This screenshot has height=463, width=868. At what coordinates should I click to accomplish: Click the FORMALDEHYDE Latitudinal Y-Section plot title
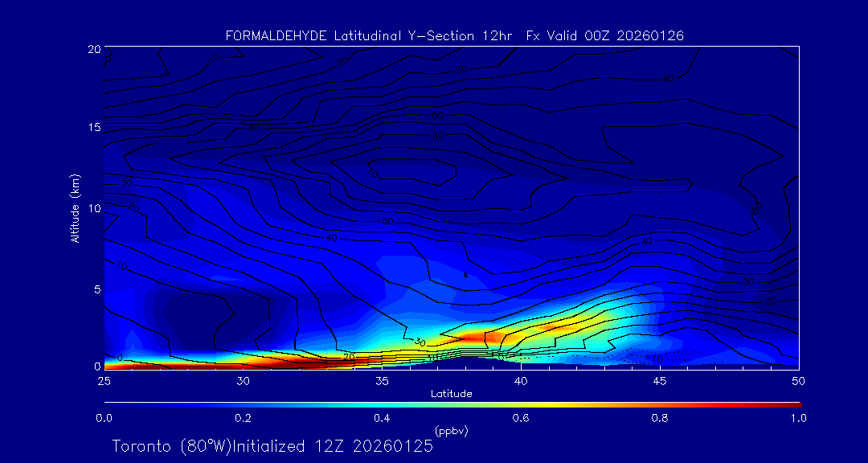(x=454, y=36)
